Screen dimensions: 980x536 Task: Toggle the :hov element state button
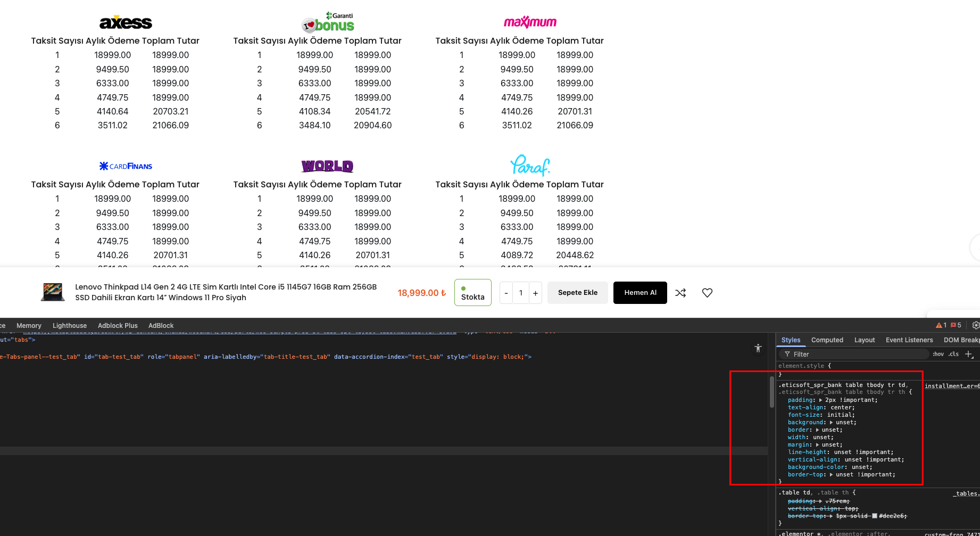click(938, 354)
